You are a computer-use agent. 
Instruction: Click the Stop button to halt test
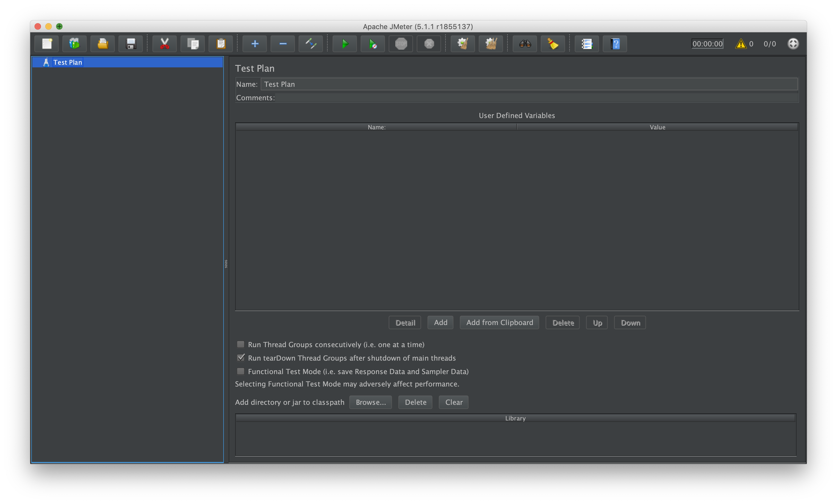400,43
